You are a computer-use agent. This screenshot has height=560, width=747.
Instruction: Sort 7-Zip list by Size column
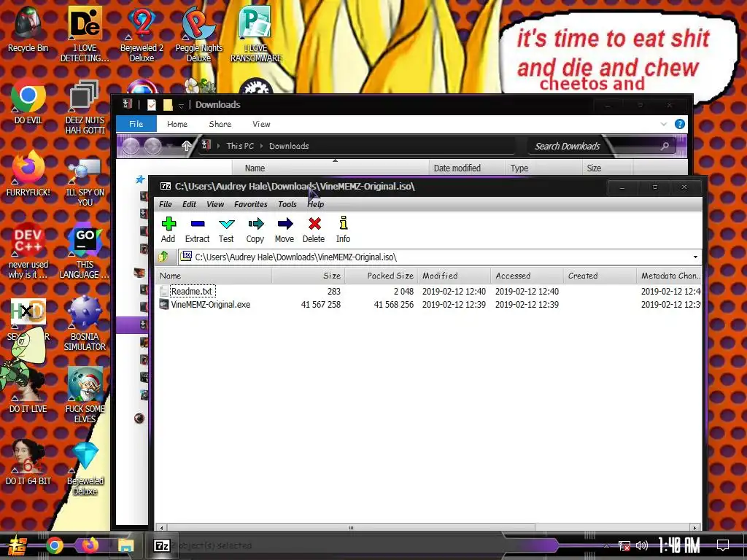(x=309, y=276)
